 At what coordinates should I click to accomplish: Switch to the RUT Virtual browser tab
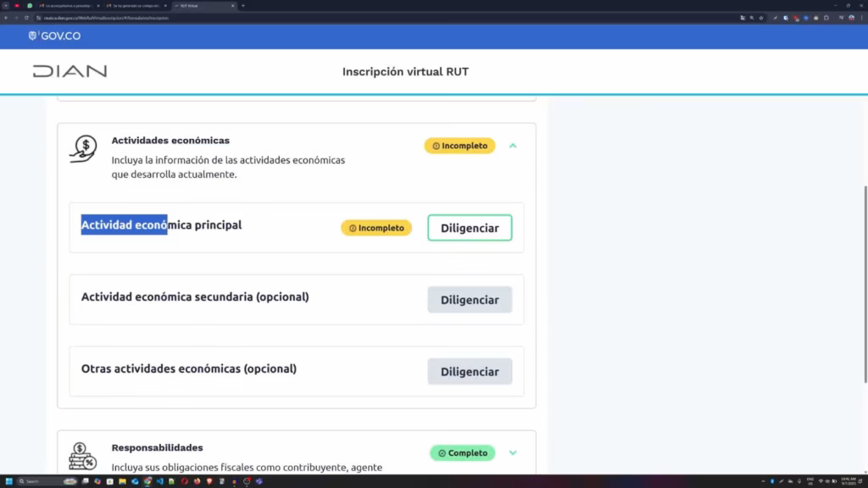203,6
